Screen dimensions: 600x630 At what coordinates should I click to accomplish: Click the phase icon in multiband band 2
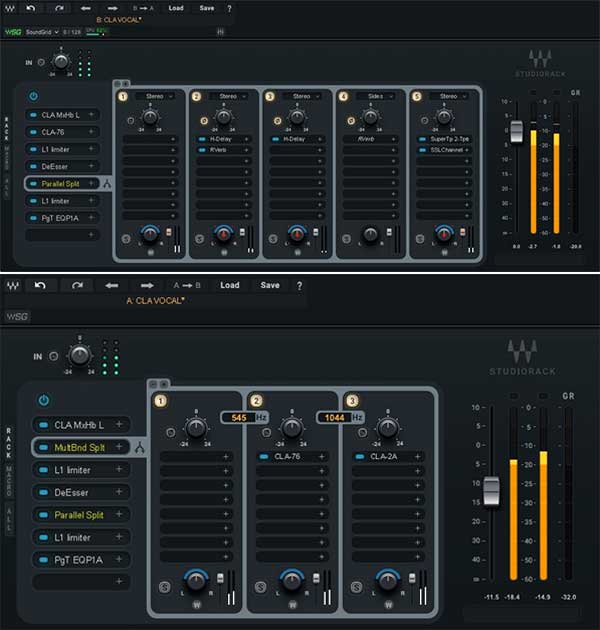click(x=266, y=433)
